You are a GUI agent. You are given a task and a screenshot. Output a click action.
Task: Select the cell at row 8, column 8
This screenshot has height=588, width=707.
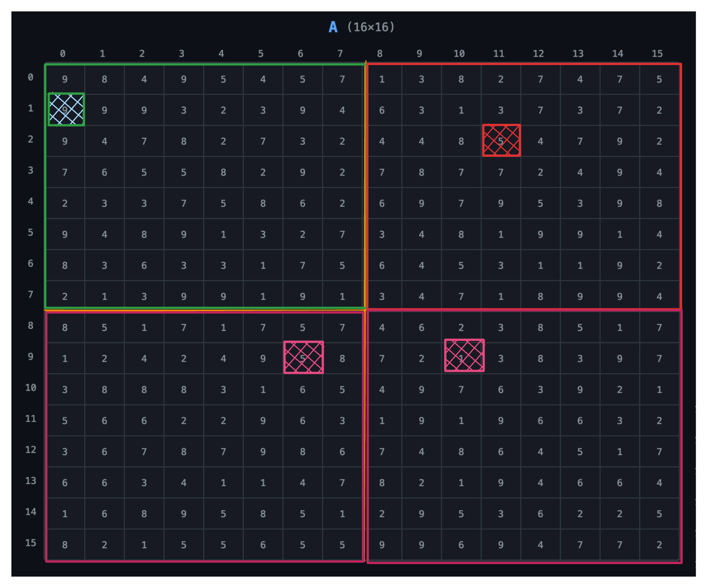[x=382, y=328]
